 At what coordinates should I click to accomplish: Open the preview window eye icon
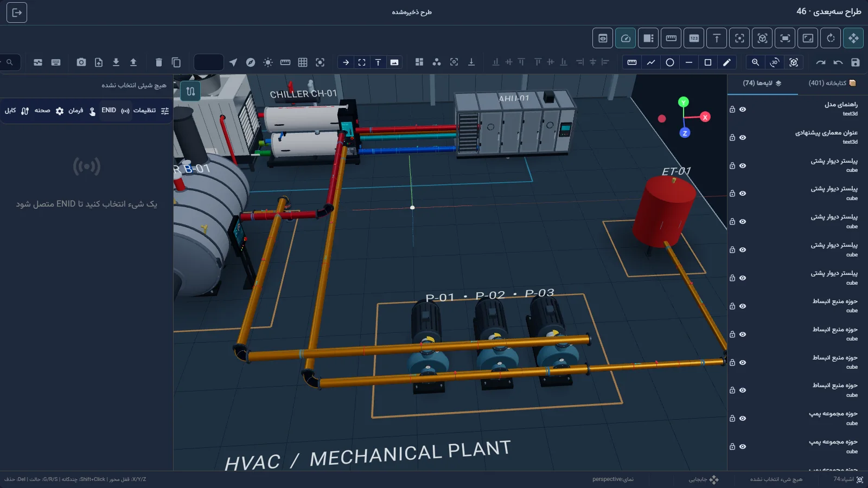pos(603,38)
